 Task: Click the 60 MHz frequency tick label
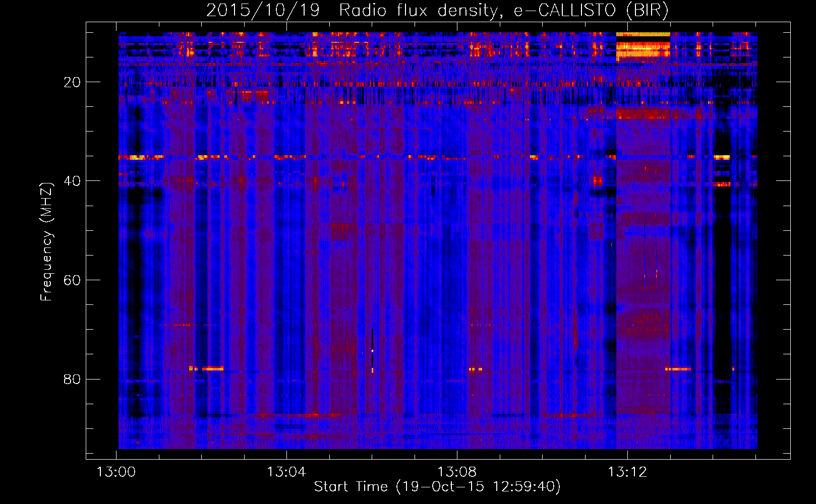pos(72,280)
